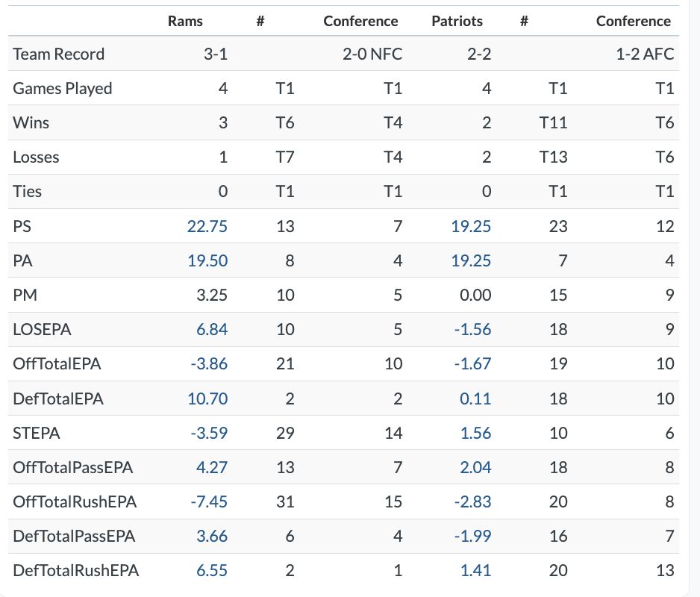The image size is (700, 597).
Task: Click the Patriots column header
Action: click(x=457, y=21)
